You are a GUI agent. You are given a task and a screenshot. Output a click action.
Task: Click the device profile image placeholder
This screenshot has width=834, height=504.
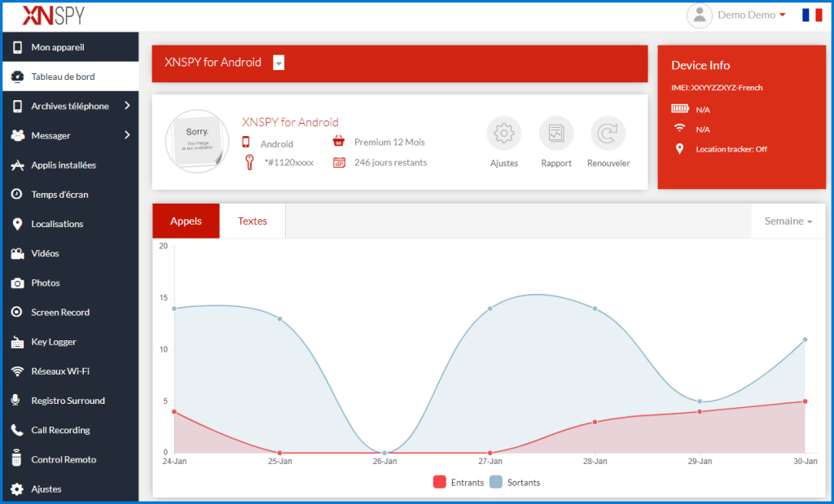tap(197, 142)
